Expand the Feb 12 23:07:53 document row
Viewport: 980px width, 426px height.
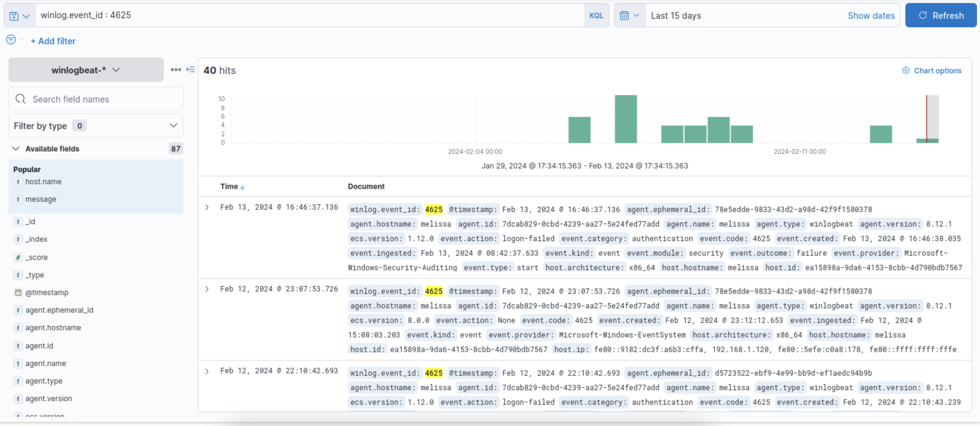click(x=207, y=289)
